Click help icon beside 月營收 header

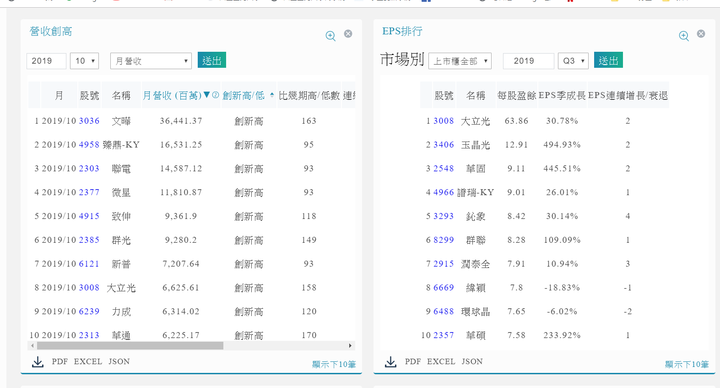(215, 95)
